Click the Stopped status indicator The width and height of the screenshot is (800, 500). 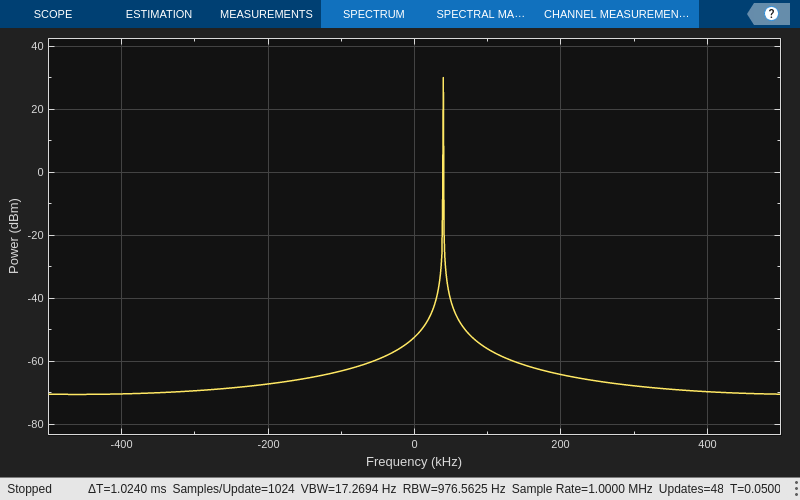pos(30,489)
